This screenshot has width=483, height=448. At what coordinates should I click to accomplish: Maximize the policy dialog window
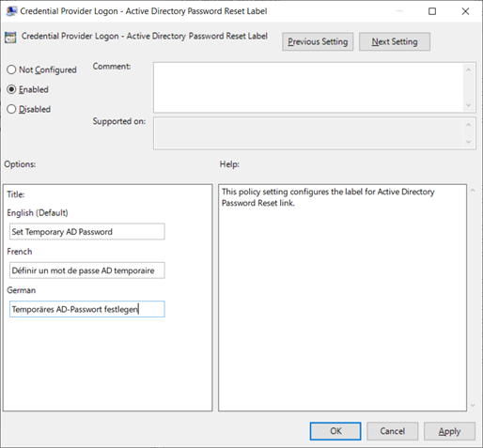[x=432, y=11]
